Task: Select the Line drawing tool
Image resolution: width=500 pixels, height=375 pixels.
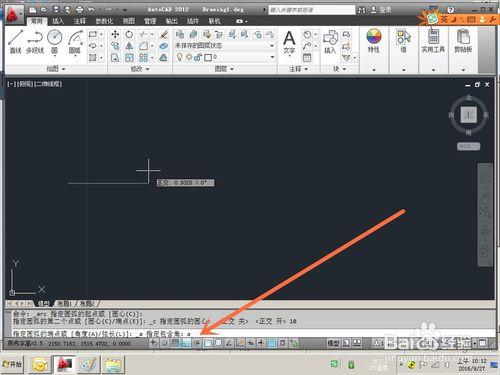Action: click(x=16, y=42)
